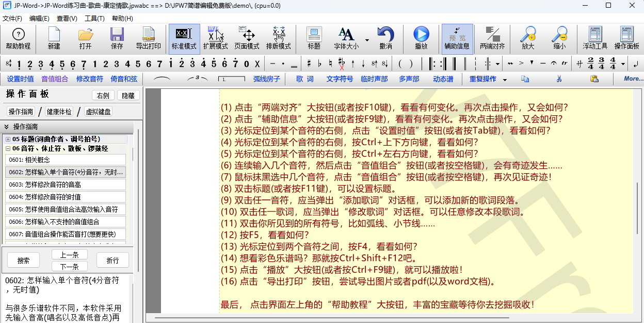Expand the 05标题 tree node
The width and height of the screenshot is (644, 323).
(8, 139)
